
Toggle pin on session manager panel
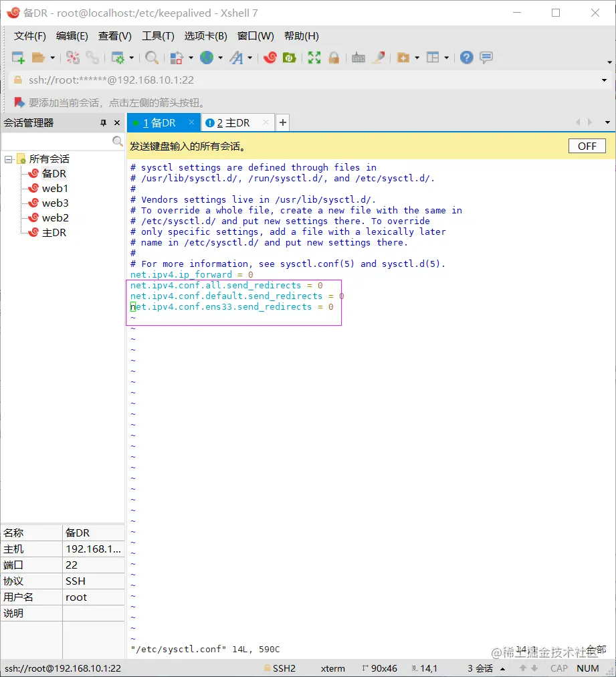click(103, 123)
